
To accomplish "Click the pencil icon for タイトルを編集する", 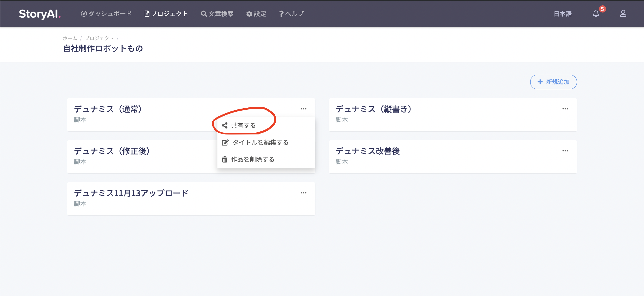I will click(x=225, y=142).
